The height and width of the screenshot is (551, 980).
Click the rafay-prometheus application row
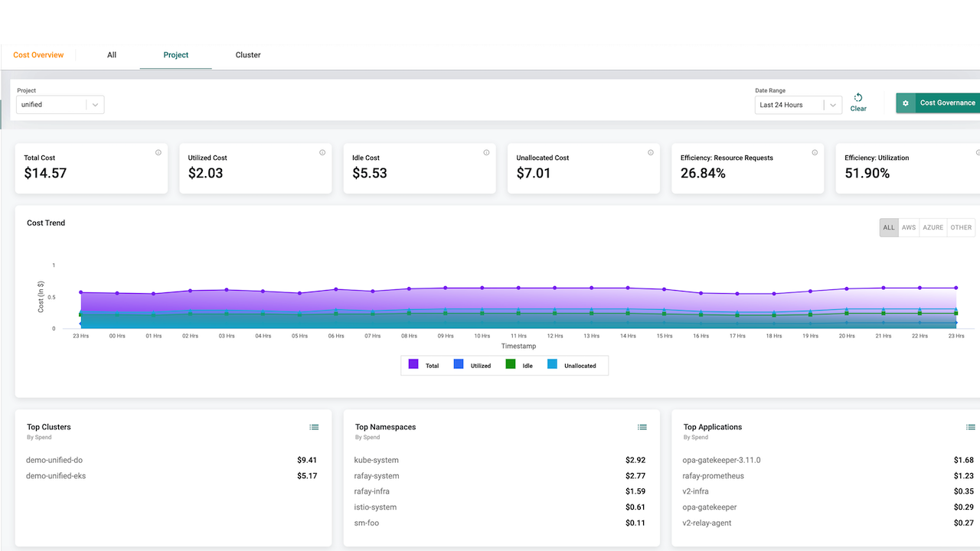coord(828,476)
